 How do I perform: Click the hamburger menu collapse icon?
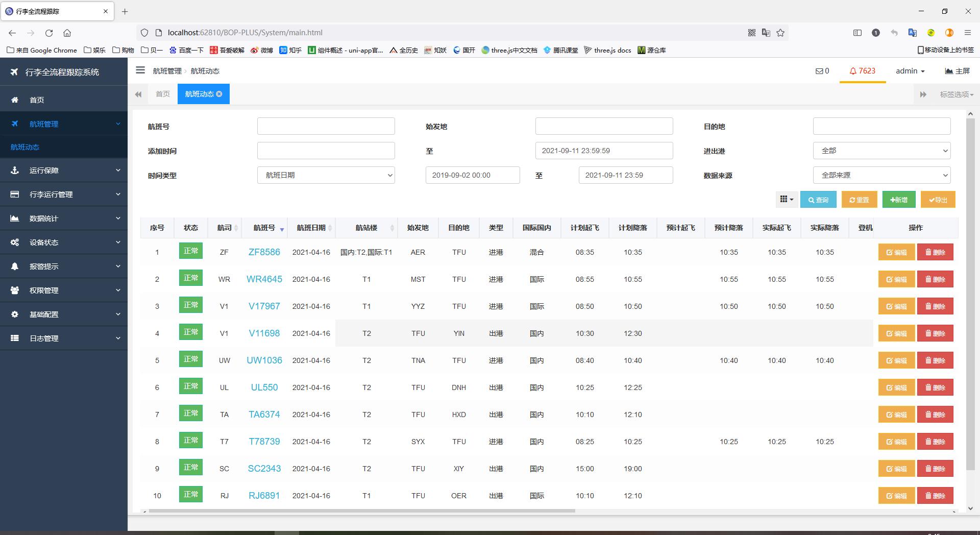[140, 70]
